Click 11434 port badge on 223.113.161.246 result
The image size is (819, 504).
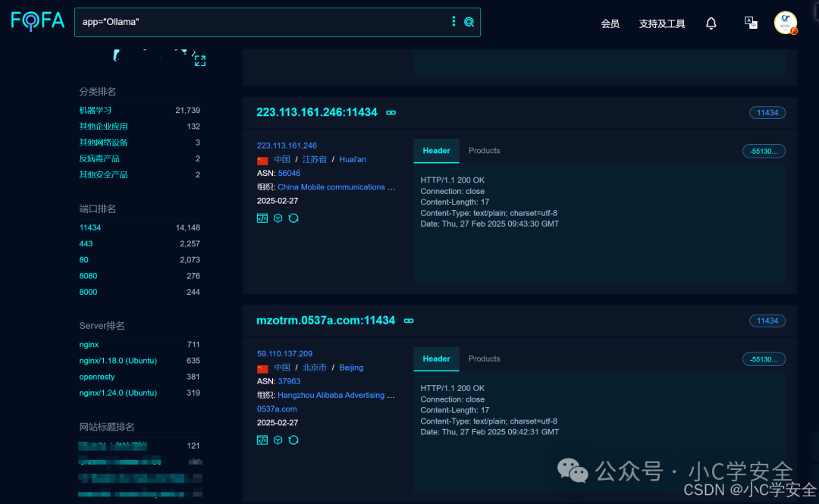coord(767,113)
